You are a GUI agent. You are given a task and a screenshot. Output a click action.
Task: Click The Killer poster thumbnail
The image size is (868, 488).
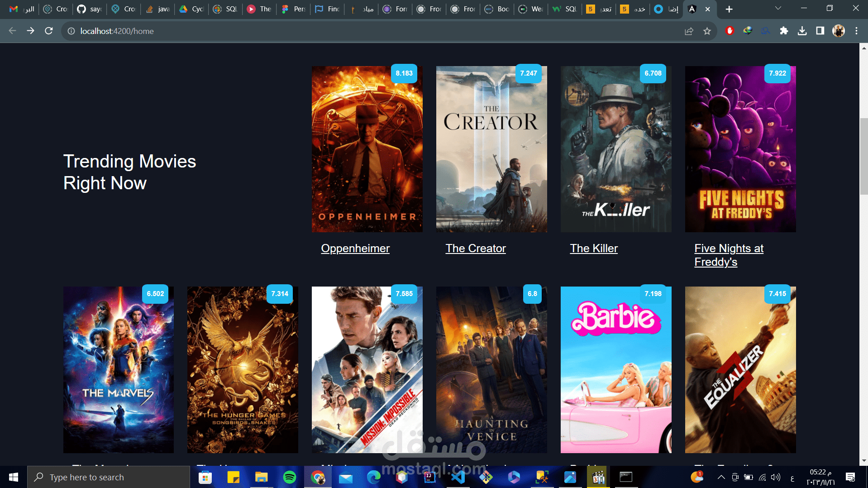[x=616, y=149]
